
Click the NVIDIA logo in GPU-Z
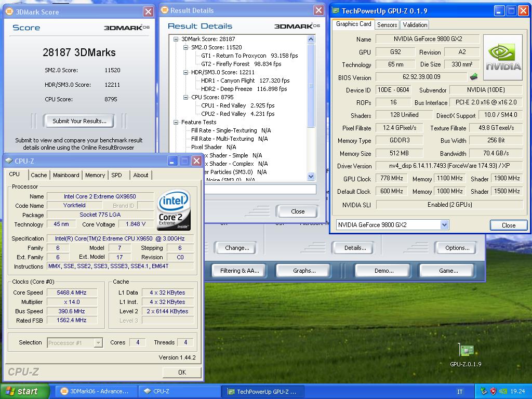pyautogui.click(x=503, y=57)
